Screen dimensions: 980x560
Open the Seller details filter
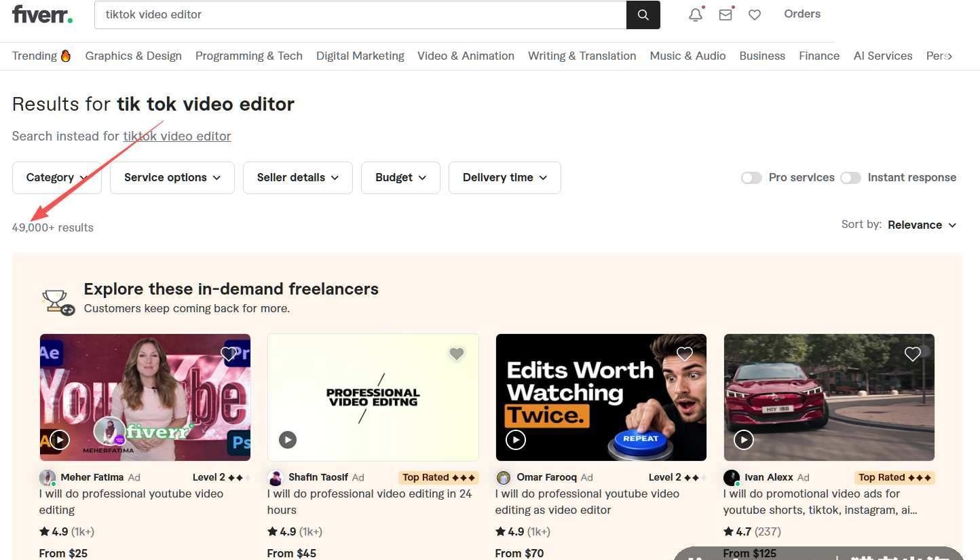click(298, 178)
